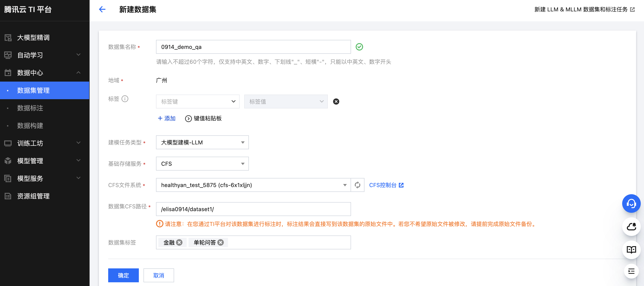Open the documentation book icon
The height and width of the screenshot is (286, 644).
click(631, 250)
